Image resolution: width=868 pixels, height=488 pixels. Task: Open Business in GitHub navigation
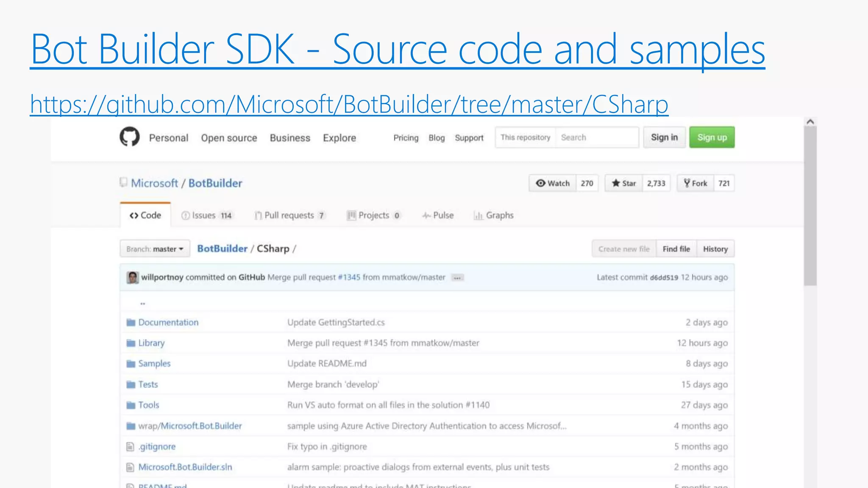pos(290,138)
